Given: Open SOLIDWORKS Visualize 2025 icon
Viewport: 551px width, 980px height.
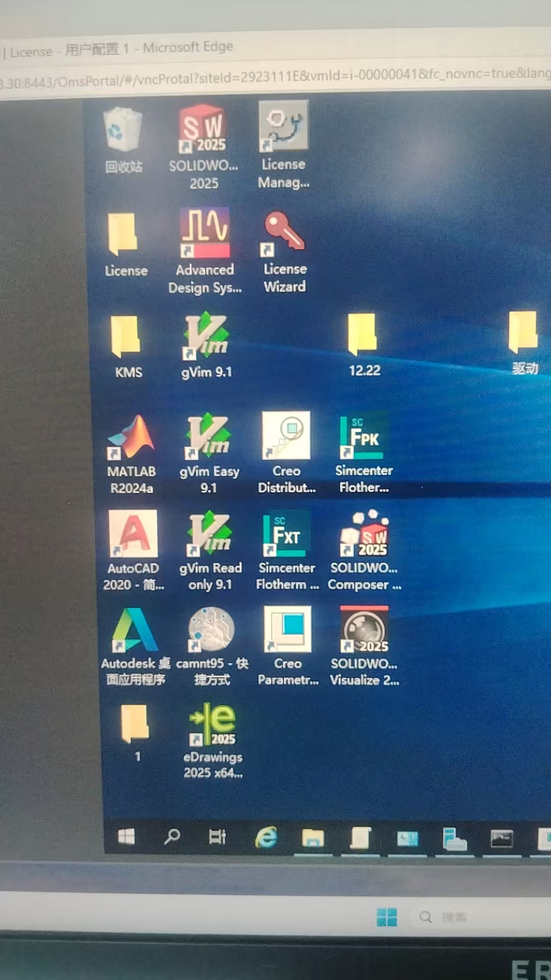Looking at the screenshot, I should (364, 630).
